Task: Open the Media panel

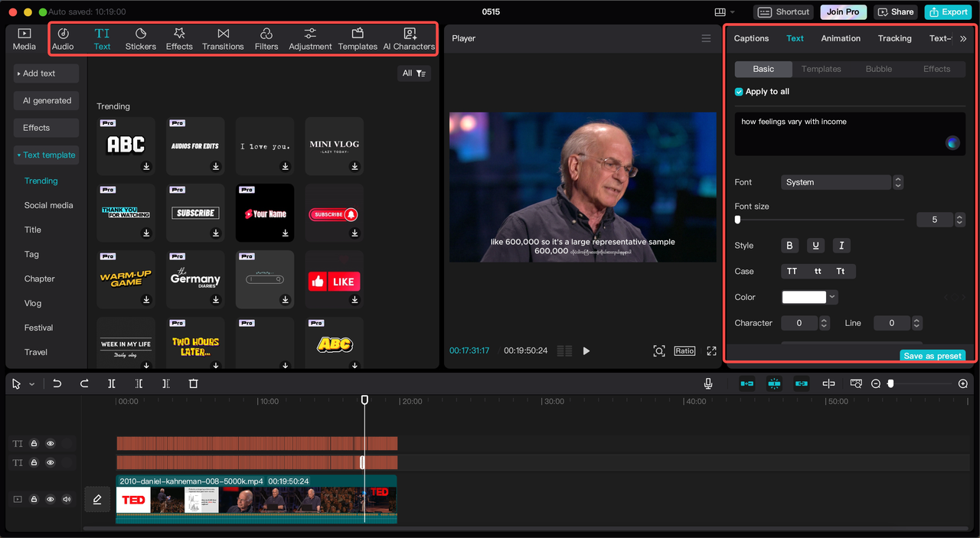Action: pyautogui.click(x=24, y=39)
